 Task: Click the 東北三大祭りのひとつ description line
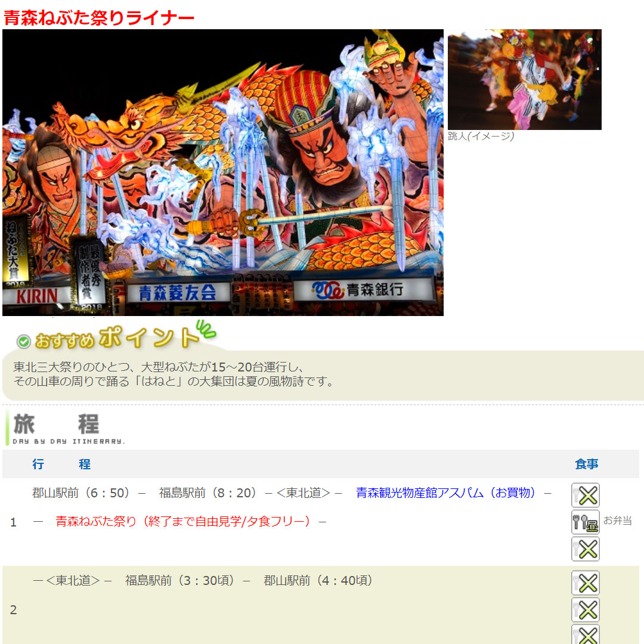tap(159, 367)
